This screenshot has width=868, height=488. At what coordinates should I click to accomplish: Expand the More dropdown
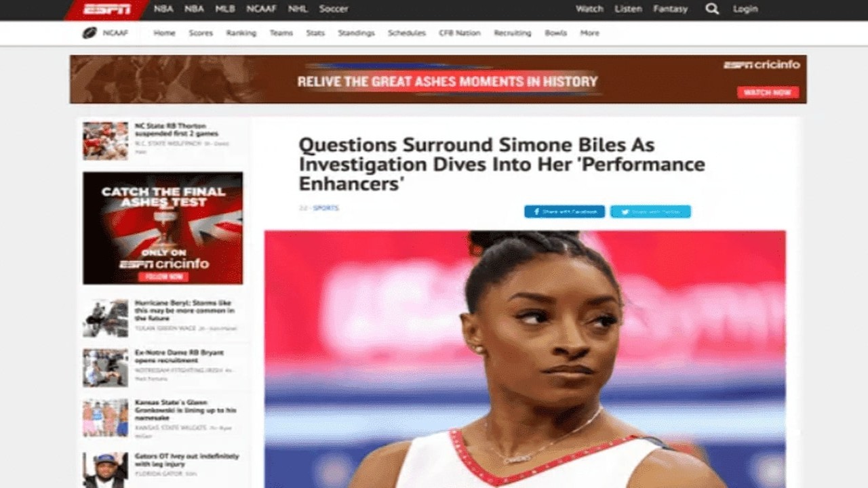point(589,33)
